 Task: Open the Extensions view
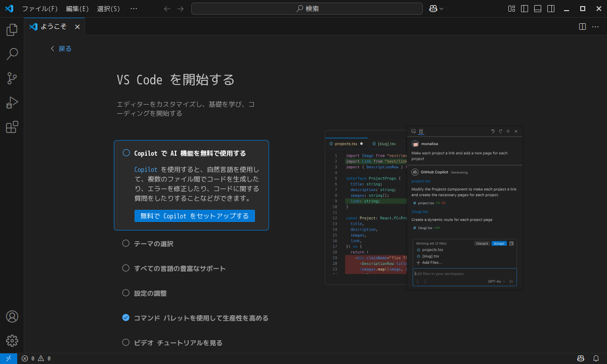(12, 127)
